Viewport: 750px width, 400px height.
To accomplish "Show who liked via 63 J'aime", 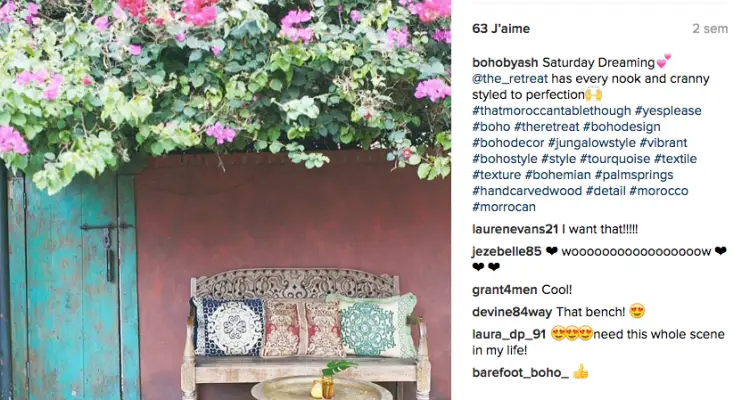I will coord(501,29).
